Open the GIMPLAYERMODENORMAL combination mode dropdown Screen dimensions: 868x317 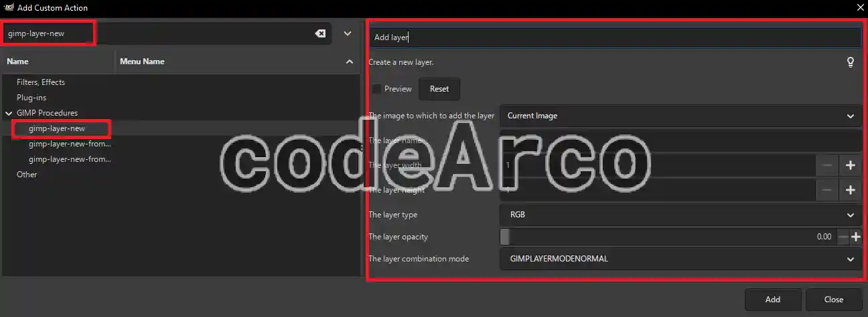coord(680,258)
